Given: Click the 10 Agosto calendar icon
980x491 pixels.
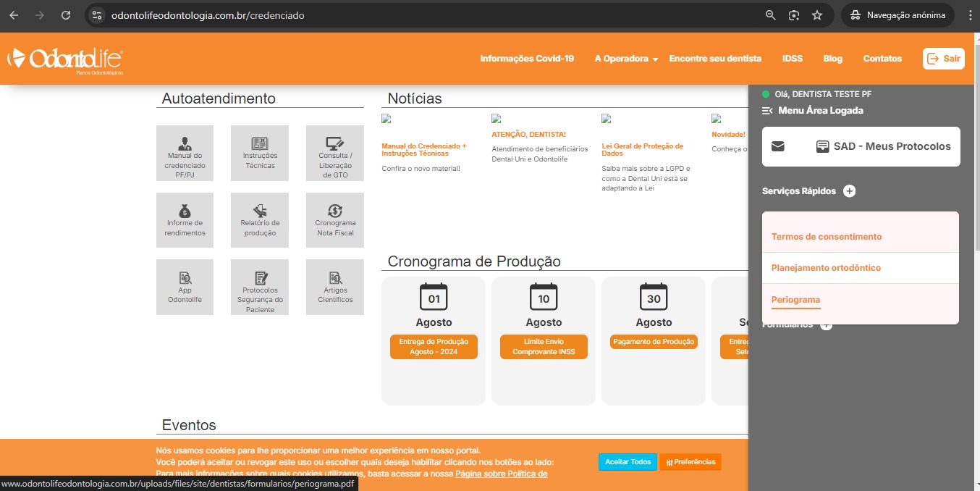Looking at the screenshot, I should coord(544,297).
